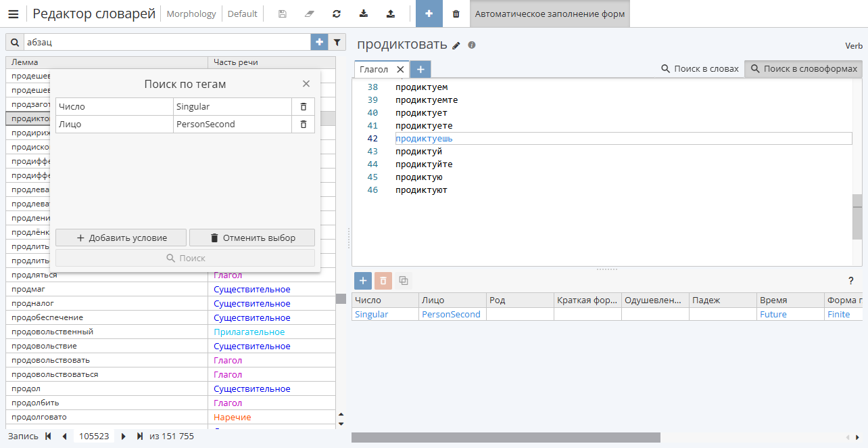Select the Глагол tab
Screen dimensions: 868x448
point(374,69)
